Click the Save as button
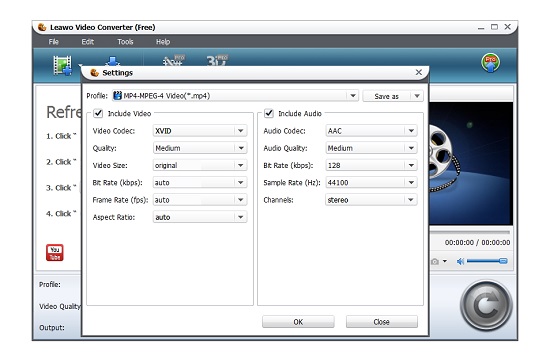 [x=387, y=96]
